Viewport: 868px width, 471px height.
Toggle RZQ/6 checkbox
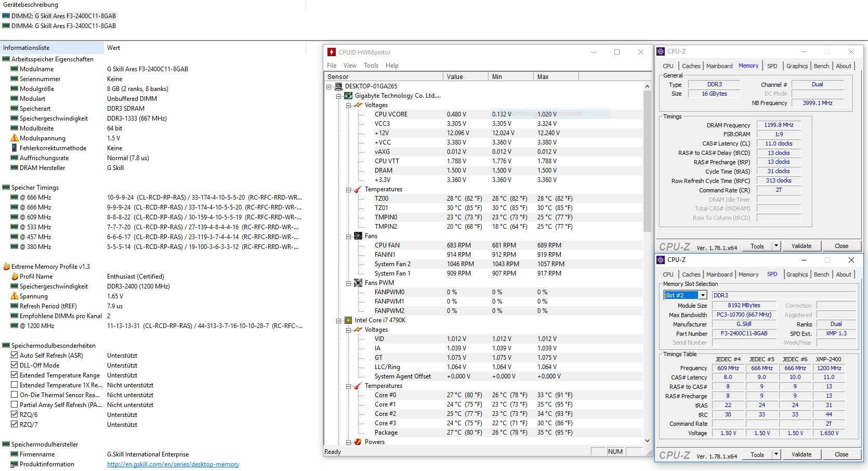click(15, 415)
